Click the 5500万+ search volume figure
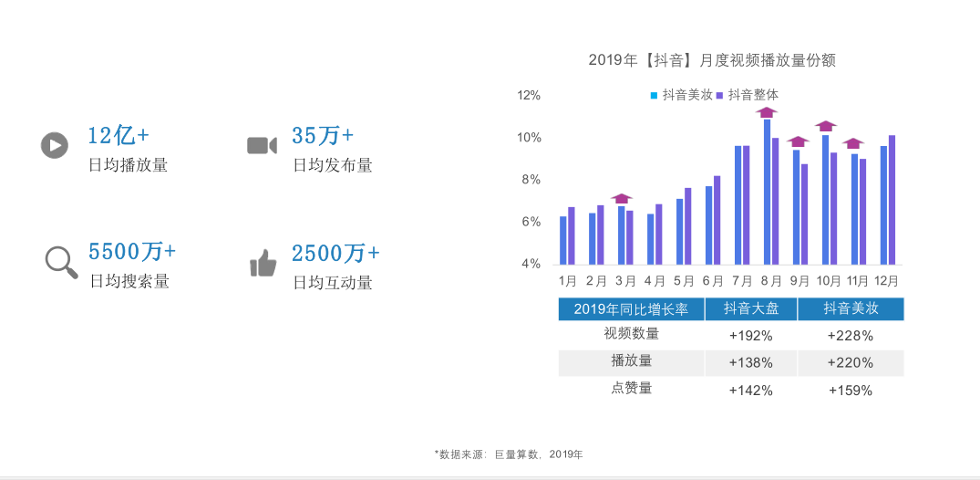 (132, 252)
